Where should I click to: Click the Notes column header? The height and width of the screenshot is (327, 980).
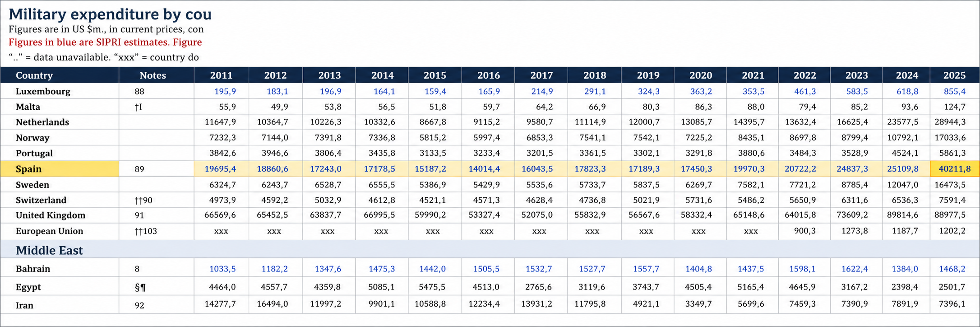tap(153, 75)
